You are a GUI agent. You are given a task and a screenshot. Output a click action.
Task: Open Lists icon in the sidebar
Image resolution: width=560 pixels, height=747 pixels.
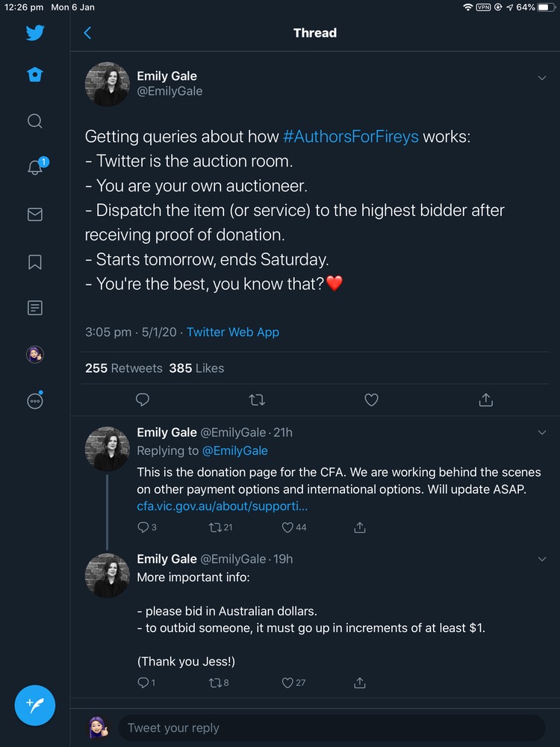click(x=35, y=308)
